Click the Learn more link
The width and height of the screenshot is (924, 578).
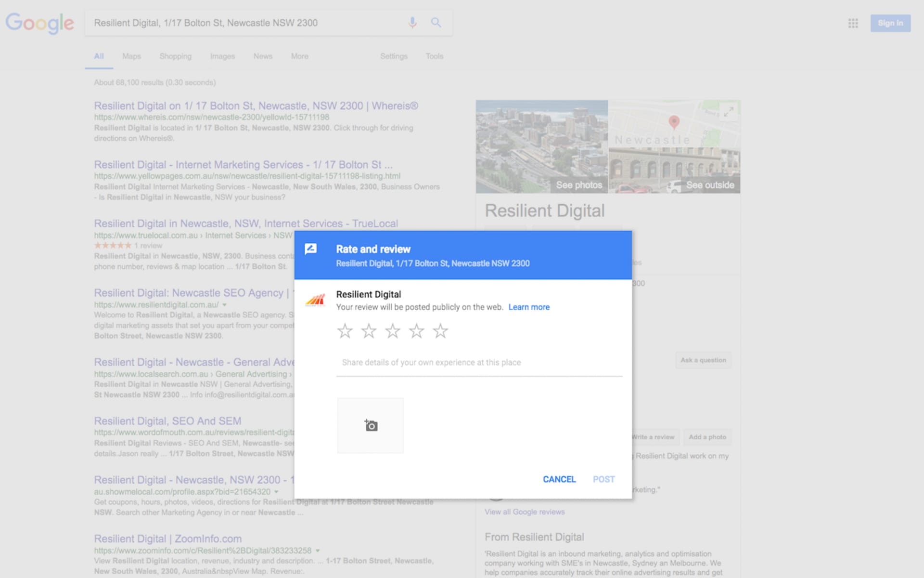pos(529,307)
